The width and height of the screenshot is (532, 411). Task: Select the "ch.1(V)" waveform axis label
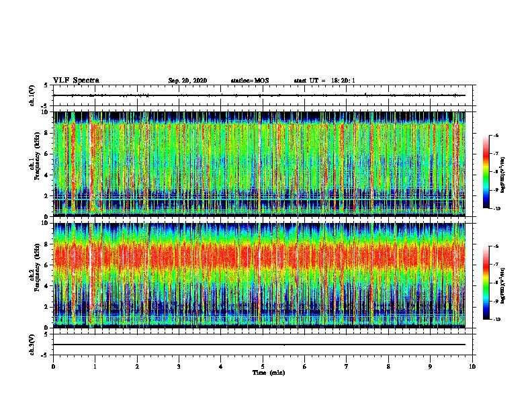point(32,95)
